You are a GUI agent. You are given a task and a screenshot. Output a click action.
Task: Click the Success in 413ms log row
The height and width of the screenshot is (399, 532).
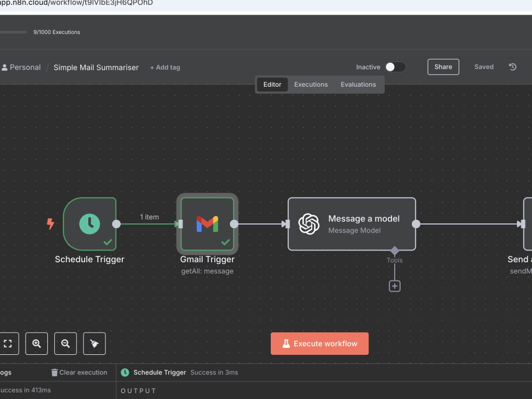[26, 390]
